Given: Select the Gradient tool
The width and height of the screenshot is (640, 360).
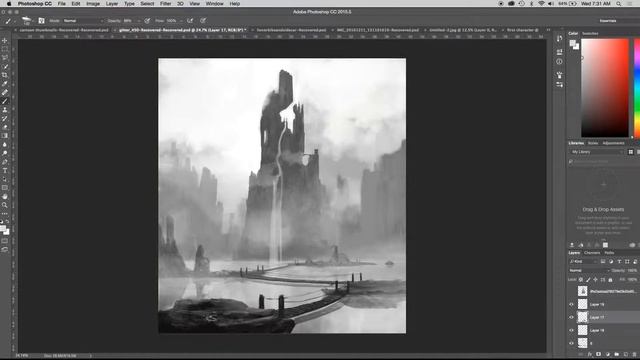Looking at the screenshot, I should click(5, 136).
